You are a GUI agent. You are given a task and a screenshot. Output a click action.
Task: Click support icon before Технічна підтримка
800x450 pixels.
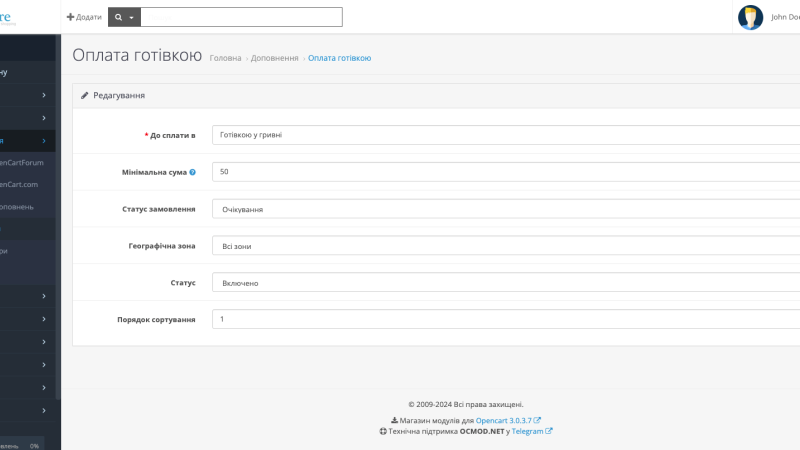coord(383,431)
